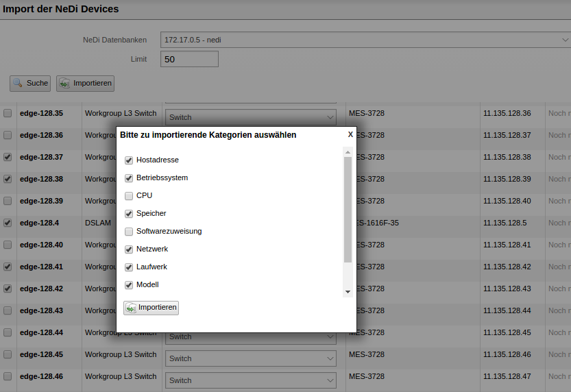This screenshot has height=392, width=571.
Task: Click the Suche magnifier button
Action: point(30,83)
